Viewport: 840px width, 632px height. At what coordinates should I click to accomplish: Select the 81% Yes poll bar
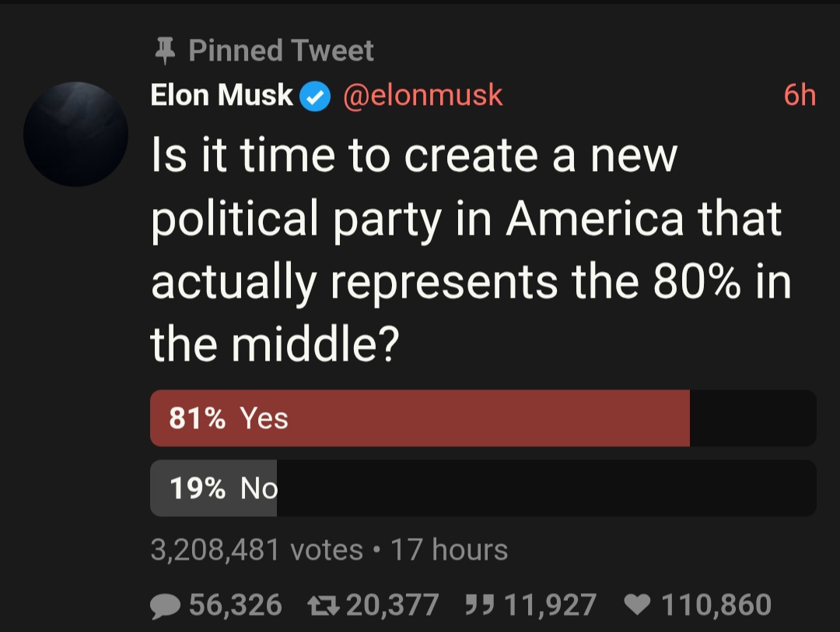click(x=483, y=418)
